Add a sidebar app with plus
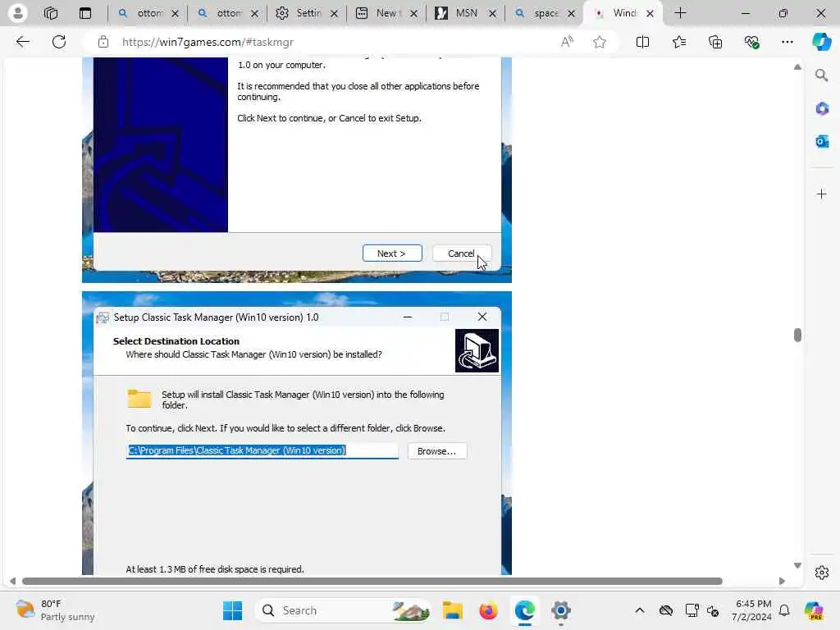The width and height of the screenshot is (840, 630). pos(822,194)
